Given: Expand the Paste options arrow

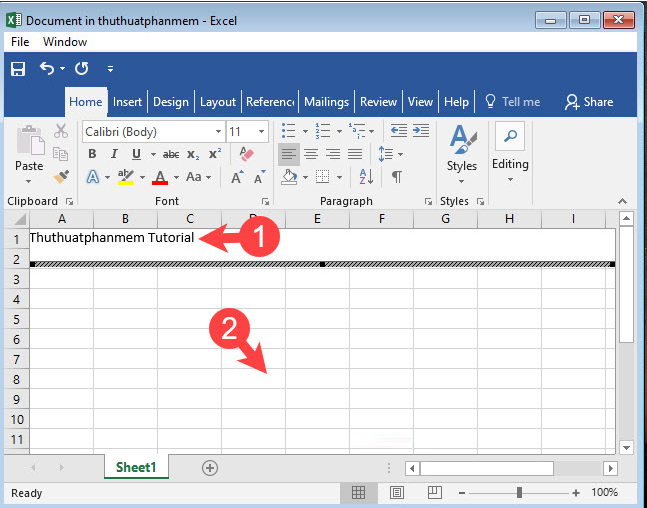Looking at the screenshot, I should pyautogui.click(x=28, y=182).
